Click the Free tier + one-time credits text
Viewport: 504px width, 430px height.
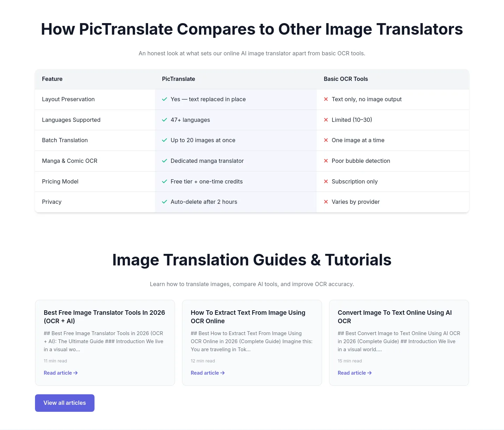pos(206,181)
